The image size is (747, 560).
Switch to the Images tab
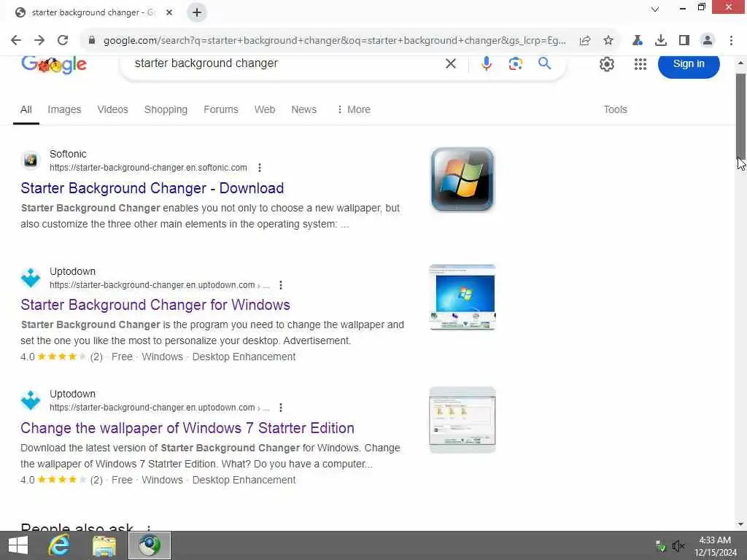point(64,109)
